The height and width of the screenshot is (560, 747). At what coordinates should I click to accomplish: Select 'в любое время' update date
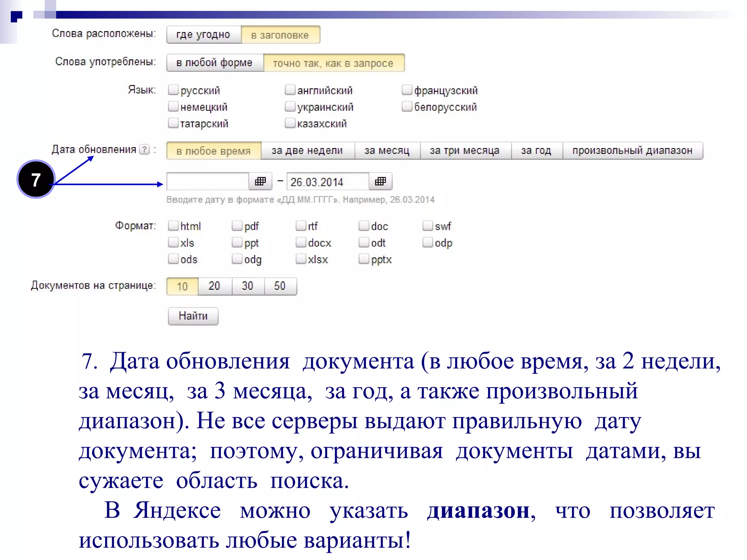point(214,151)
